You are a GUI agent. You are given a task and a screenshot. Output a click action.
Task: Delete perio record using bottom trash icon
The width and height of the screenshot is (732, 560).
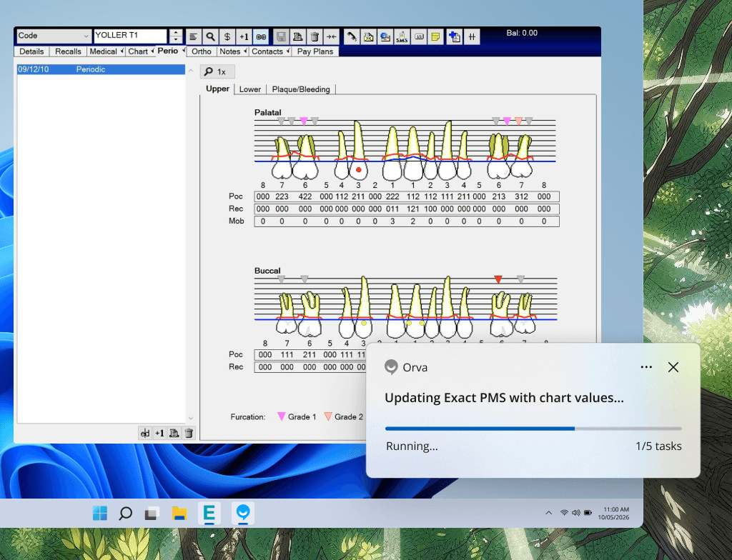point(189,433)
